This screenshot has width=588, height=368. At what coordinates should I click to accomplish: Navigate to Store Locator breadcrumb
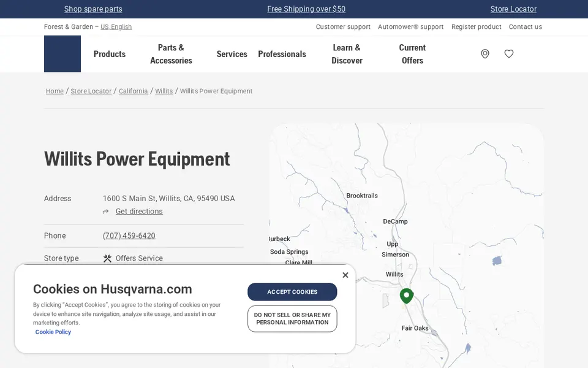click(91, 91)
